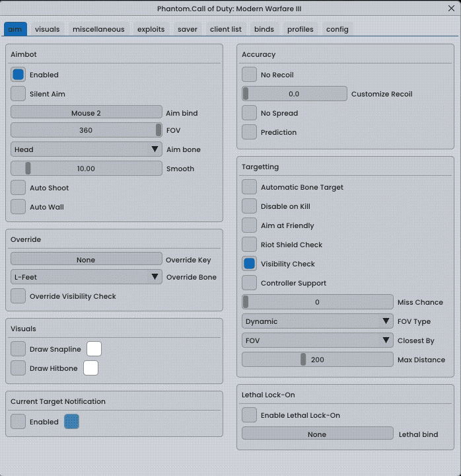This screenshot has height=476, width=461.
Task: Expand the Override Bone L-Feet dropdown
Action: click(87, 277)
